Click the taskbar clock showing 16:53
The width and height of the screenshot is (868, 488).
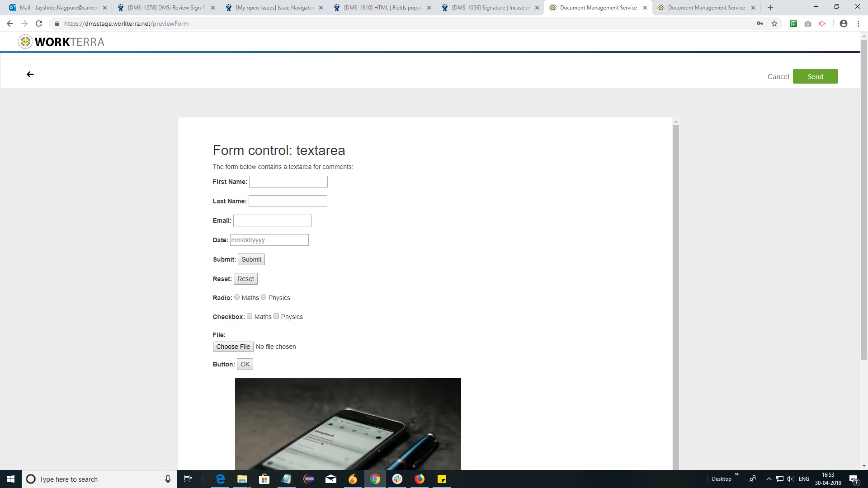pyautogui.click(x=828, y=479)
